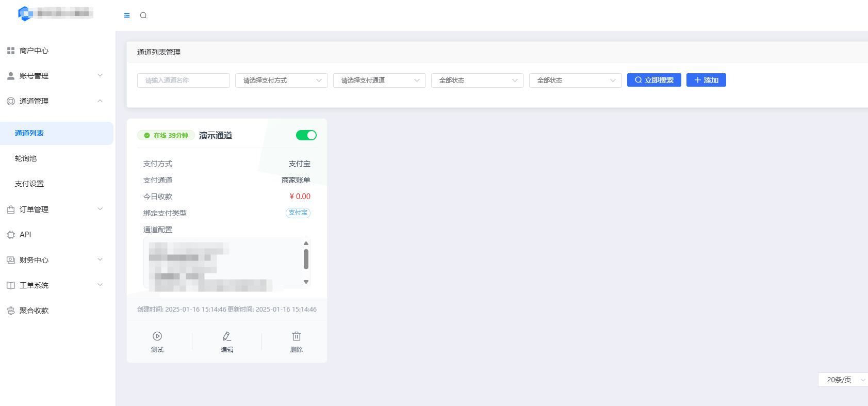Open the 20条/页 page size dropdown
868x406 pixels.
tap(844, 380)
